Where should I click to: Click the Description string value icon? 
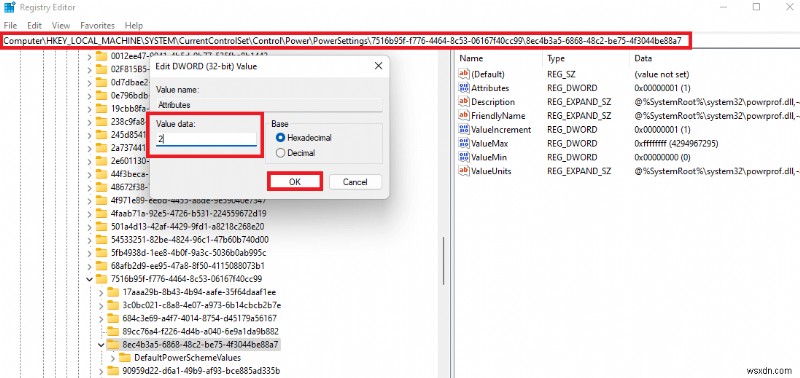463,102
